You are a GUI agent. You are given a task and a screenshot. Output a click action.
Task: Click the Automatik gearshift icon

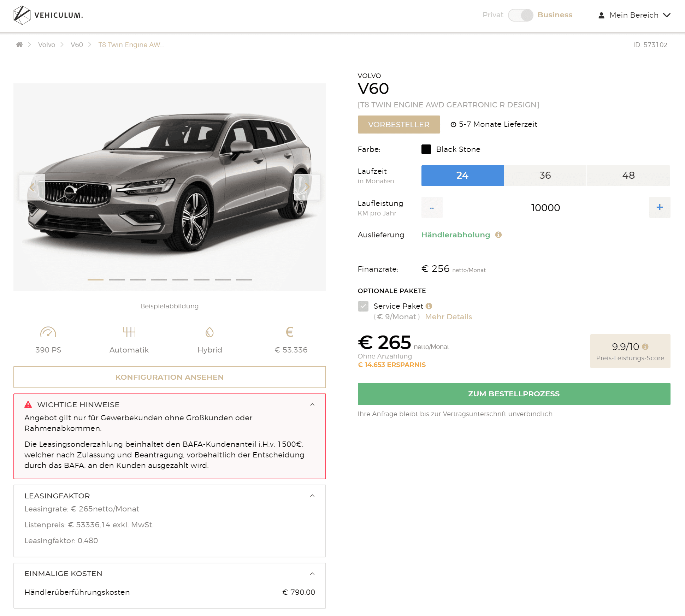(129, 332)
